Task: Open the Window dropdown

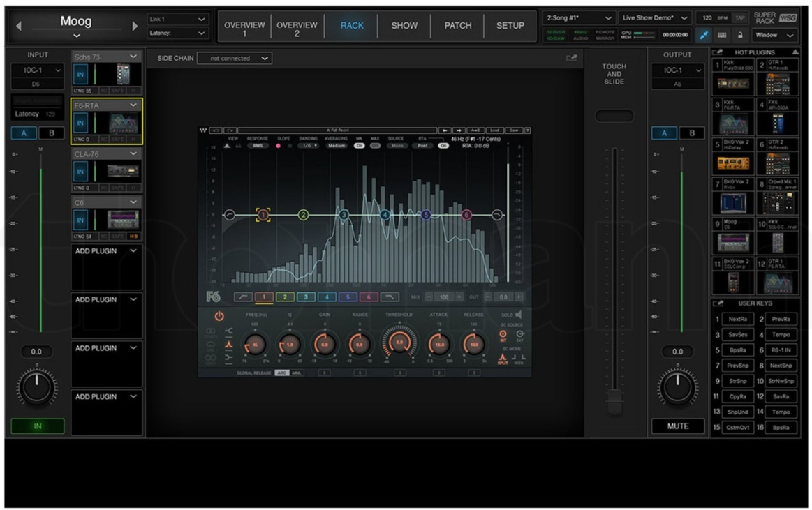Action: coord(774,35)
